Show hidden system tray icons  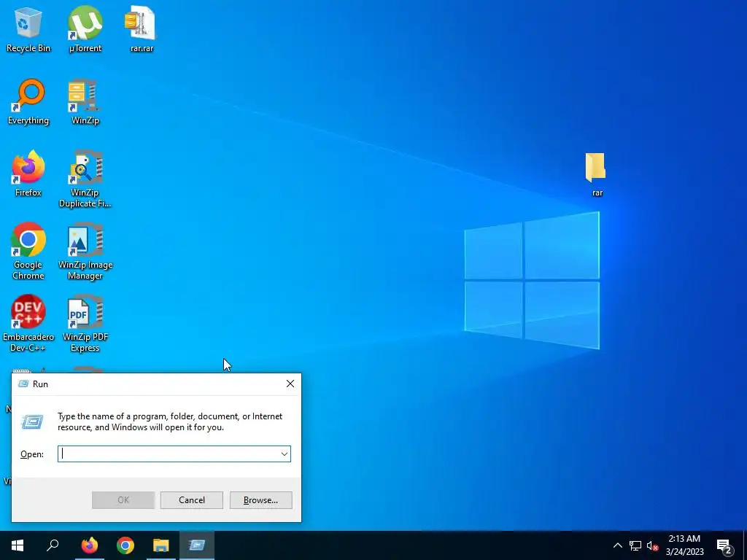click(617, 545)
